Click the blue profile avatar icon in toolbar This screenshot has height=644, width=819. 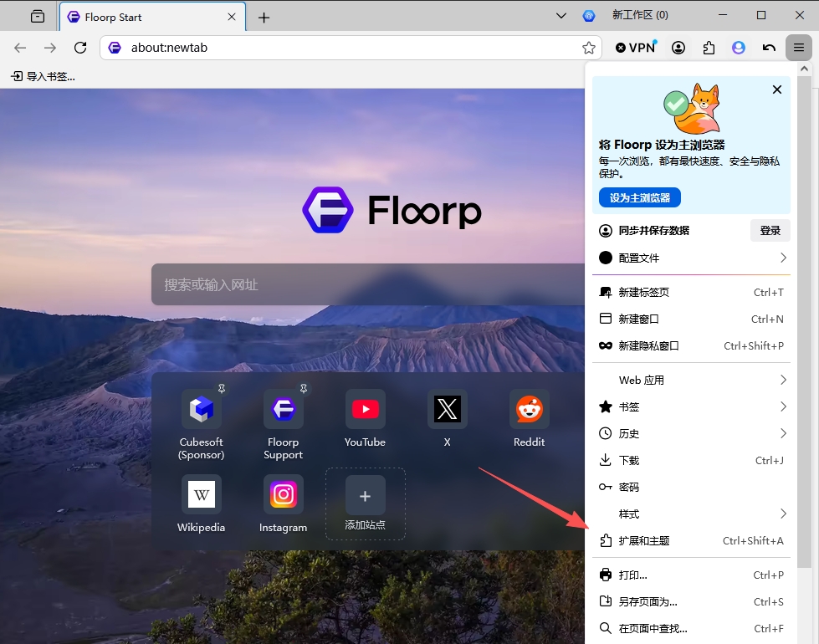tap(739, 48)
